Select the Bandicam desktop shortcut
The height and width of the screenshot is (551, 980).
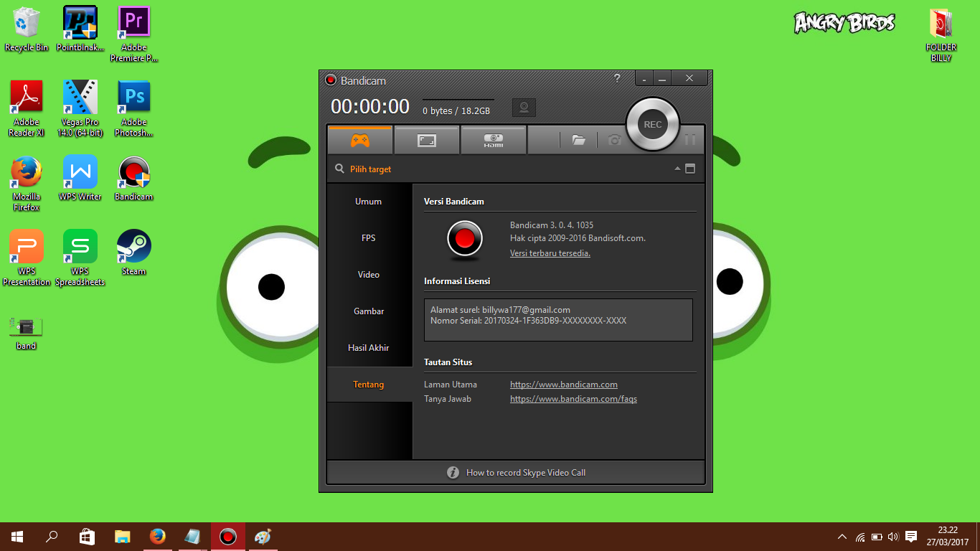tap(134, 179)
